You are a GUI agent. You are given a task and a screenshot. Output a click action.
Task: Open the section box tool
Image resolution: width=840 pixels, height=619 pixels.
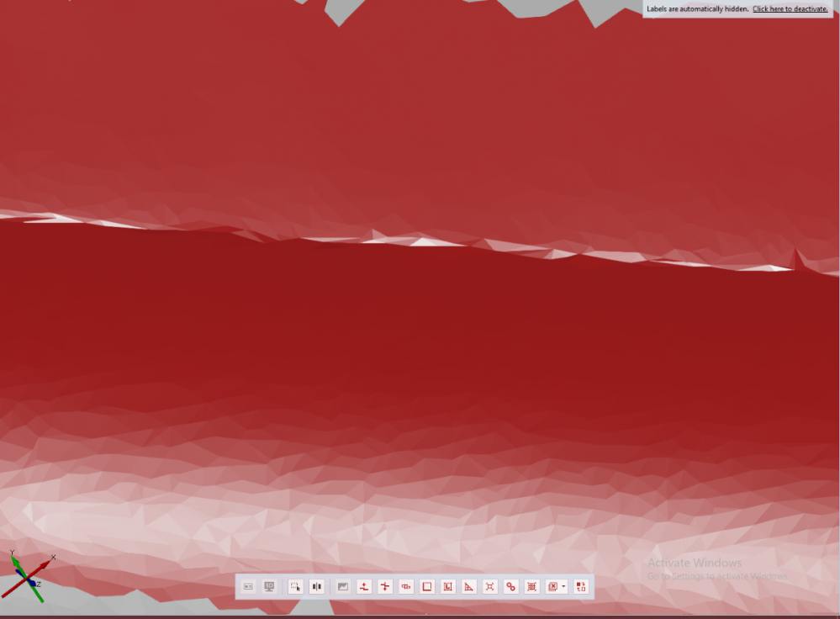[448, 587]
